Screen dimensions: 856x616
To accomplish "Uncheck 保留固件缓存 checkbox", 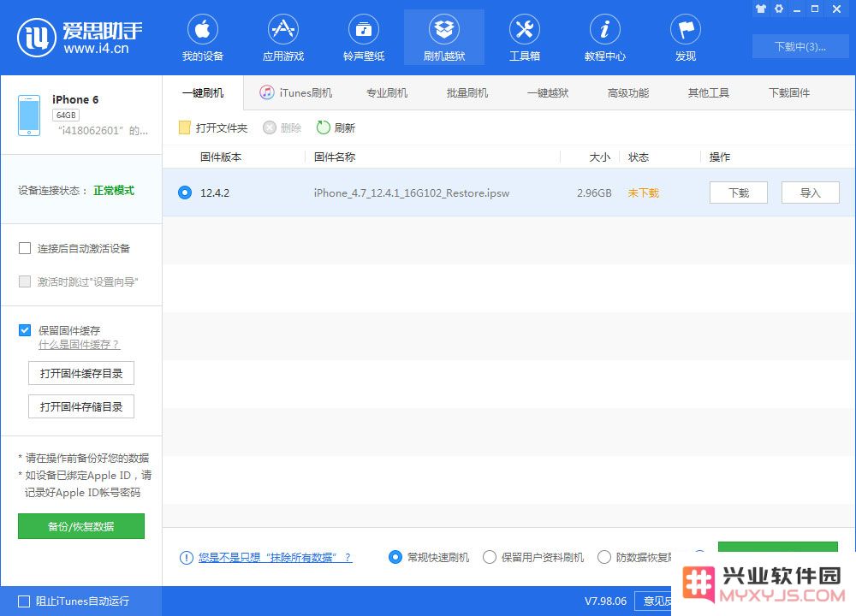I will [25, 330].
